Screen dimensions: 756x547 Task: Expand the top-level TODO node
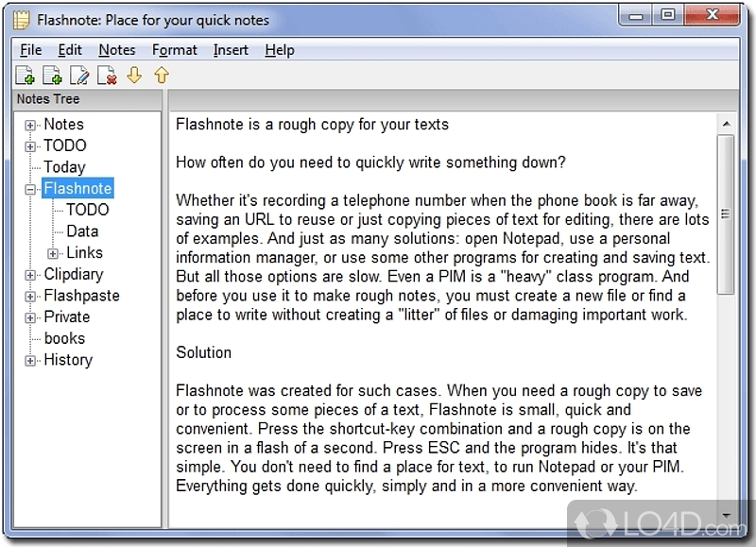tap(30, 146)
